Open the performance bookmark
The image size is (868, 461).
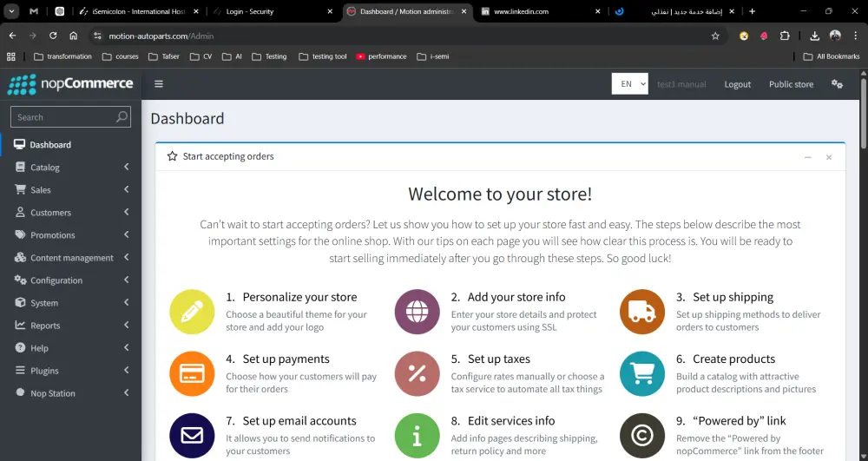click(x=381, y=56)
